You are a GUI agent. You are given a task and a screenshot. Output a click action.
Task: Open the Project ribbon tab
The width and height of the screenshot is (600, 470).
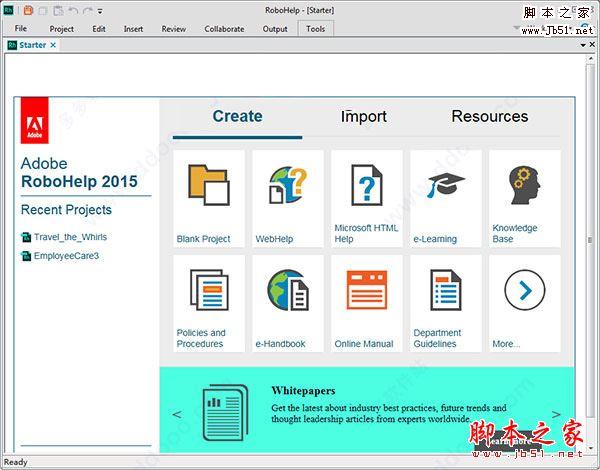(62, 29)
